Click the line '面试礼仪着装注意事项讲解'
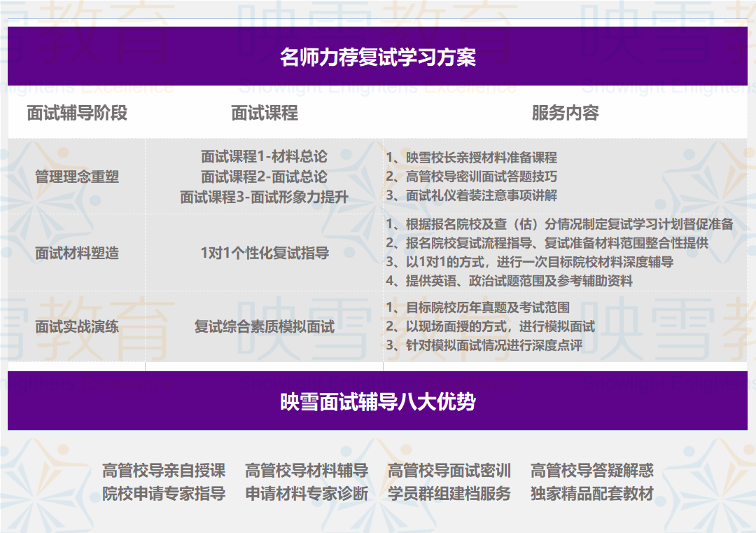This screenshot has width=756, height=533. [472, 195]
